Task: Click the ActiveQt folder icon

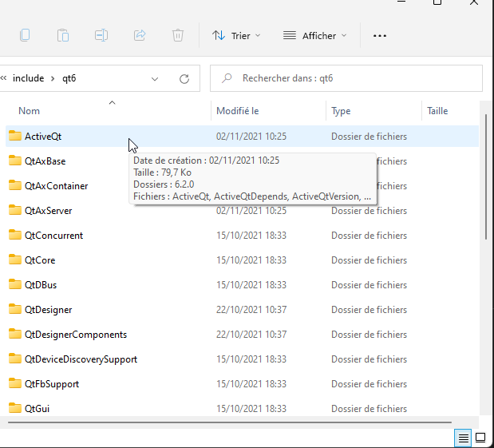Action: click(x=15, y=136)
